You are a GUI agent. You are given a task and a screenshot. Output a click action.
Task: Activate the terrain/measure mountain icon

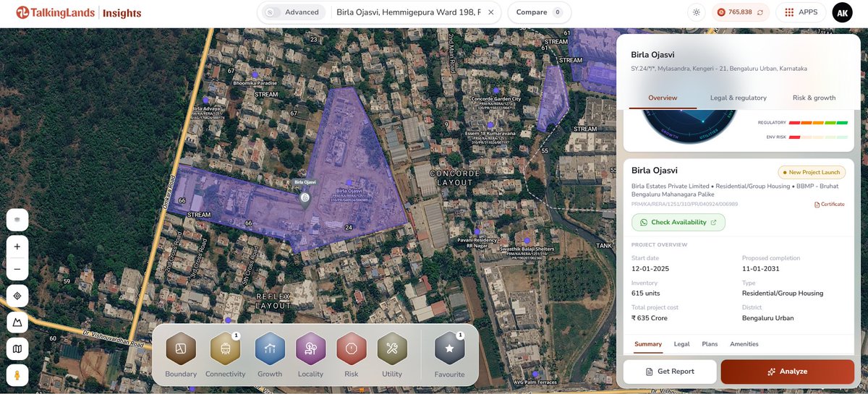coord(17,322)
